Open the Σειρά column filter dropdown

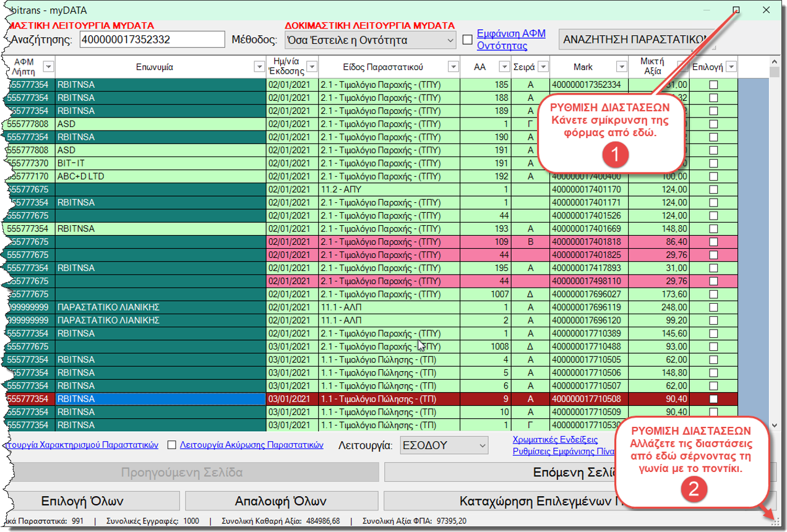coord(543,67)
